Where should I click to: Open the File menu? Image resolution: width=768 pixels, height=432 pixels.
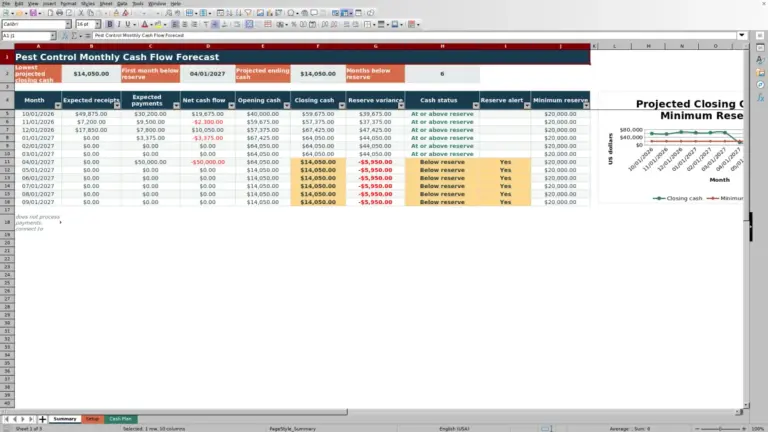6,3
